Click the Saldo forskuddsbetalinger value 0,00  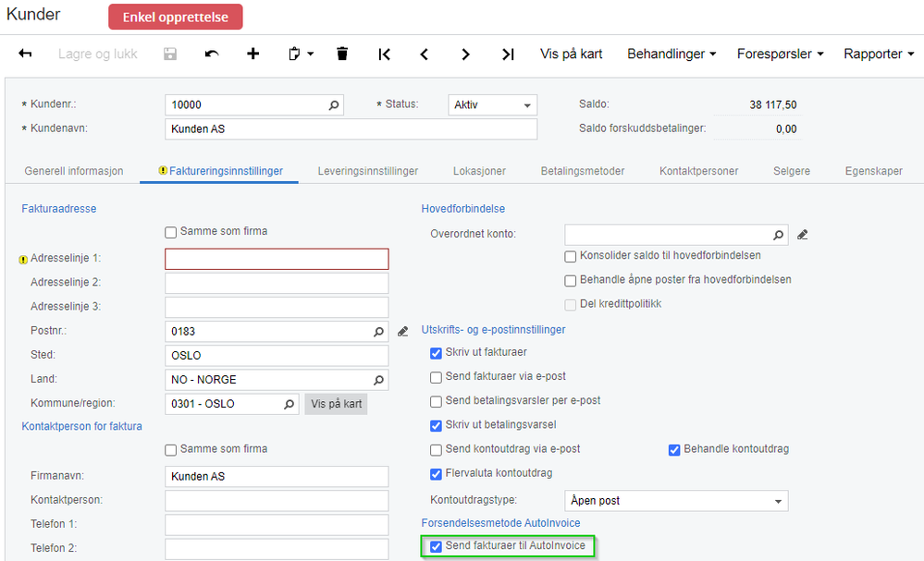(x=786, y=128)
